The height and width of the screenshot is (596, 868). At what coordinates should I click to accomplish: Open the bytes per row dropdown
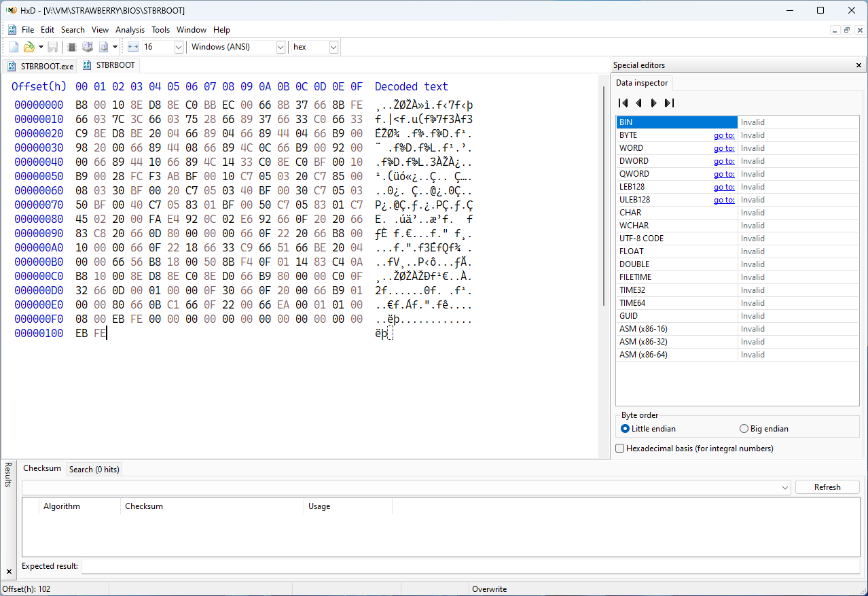tap(179, 47)
